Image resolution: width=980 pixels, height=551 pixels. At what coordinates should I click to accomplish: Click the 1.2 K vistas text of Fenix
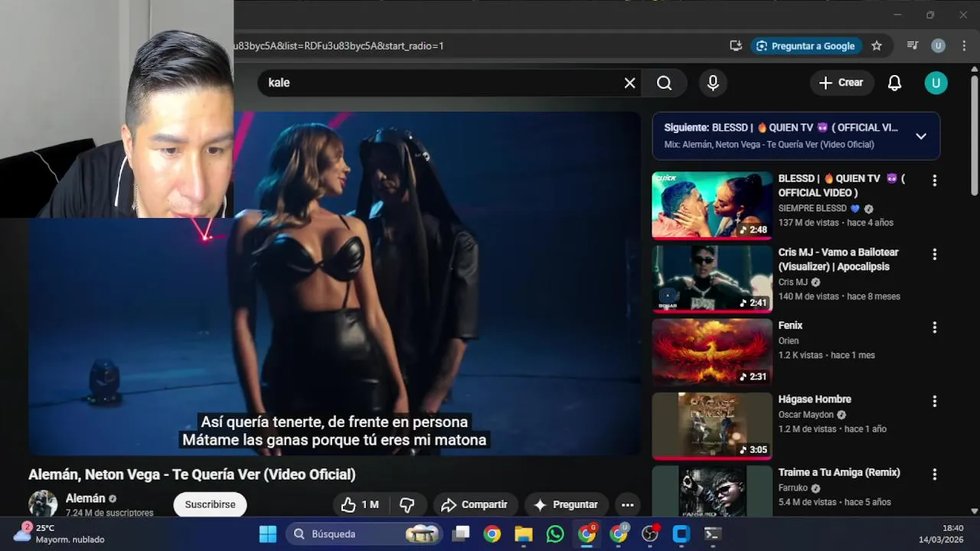(x=800, y=355)
